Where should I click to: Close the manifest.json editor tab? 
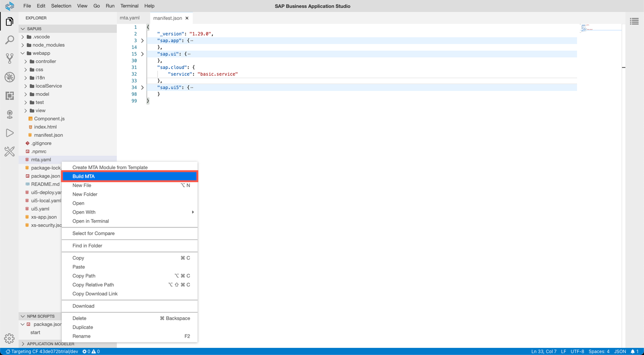click(x=187, y=18)
